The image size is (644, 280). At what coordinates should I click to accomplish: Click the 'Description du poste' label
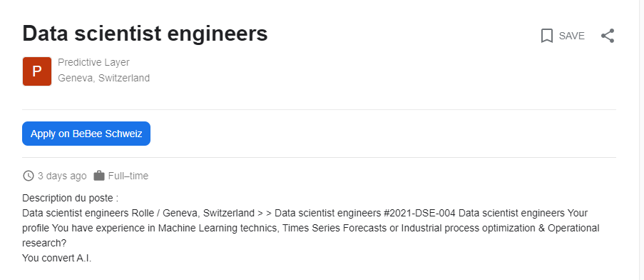click(70, 198)
